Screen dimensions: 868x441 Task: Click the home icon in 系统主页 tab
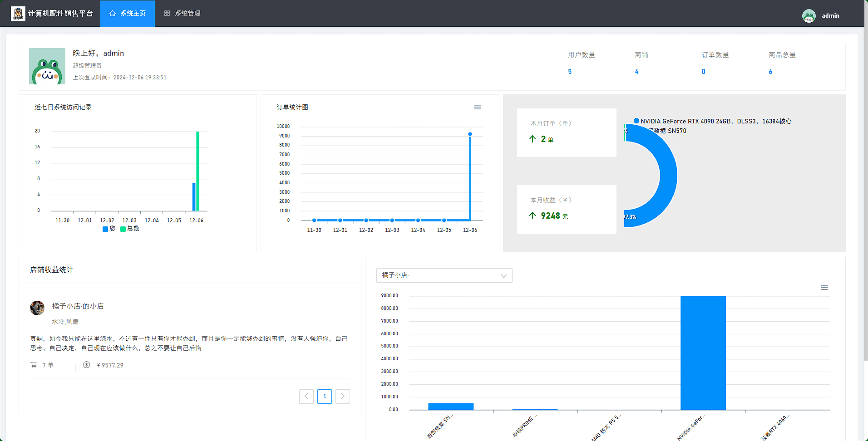click(113, 14)
